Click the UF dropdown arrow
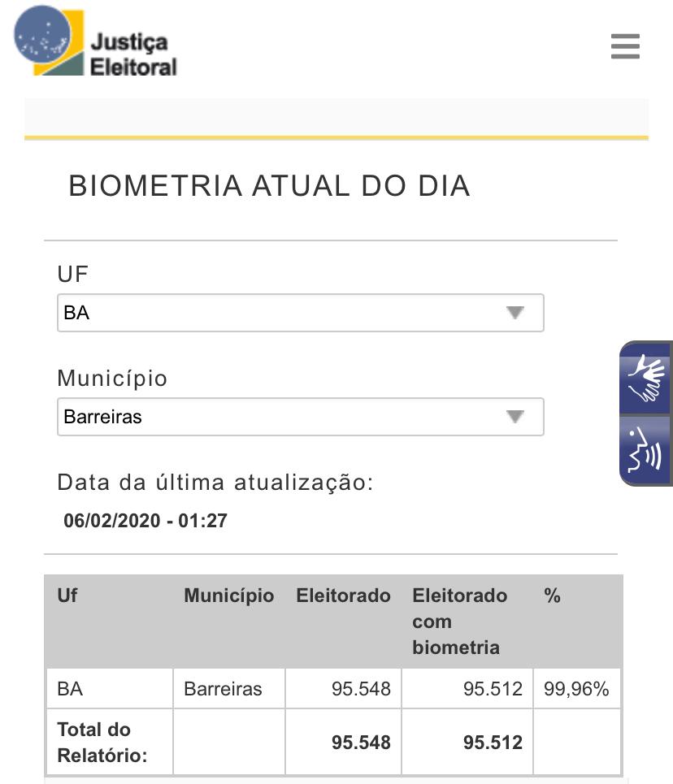Image resolution: width=673 pixels, height=784 pixels. pos(515,313)
